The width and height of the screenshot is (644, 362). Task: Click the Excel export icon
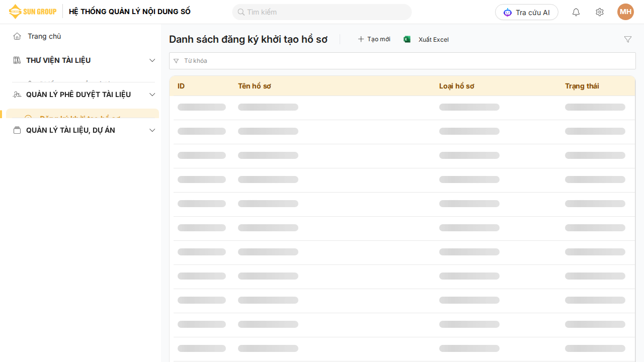(x=407, y=39)
